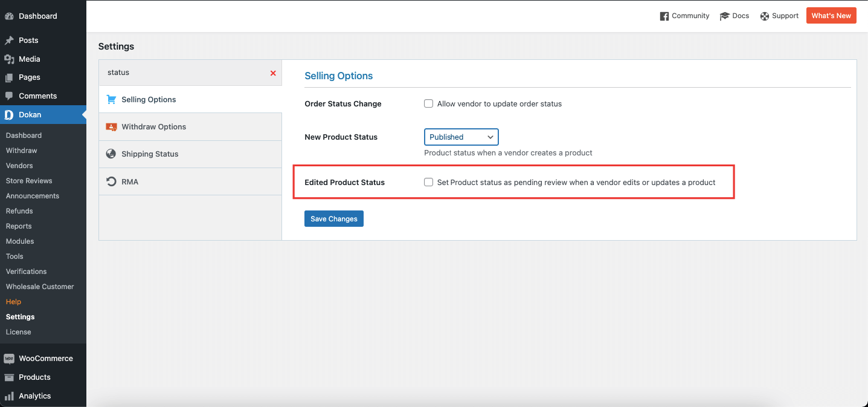Clear the settings search with red X
This screenshot has height=407, width=868.
pos(273,73)
